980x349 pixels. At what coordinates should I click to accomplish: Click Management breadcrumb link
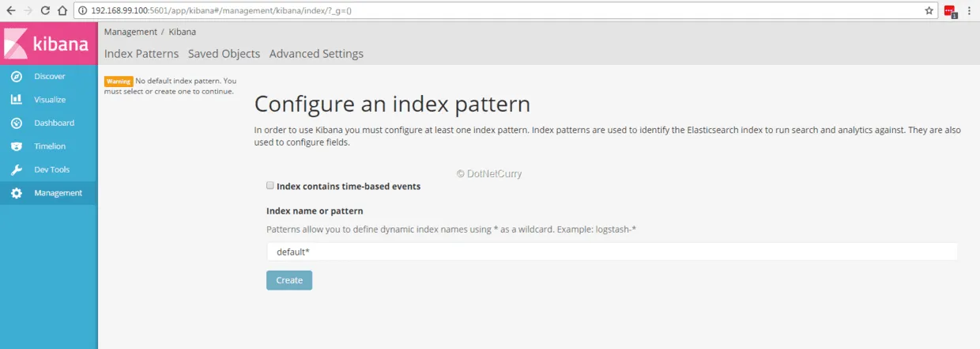[x=130, y=32]
